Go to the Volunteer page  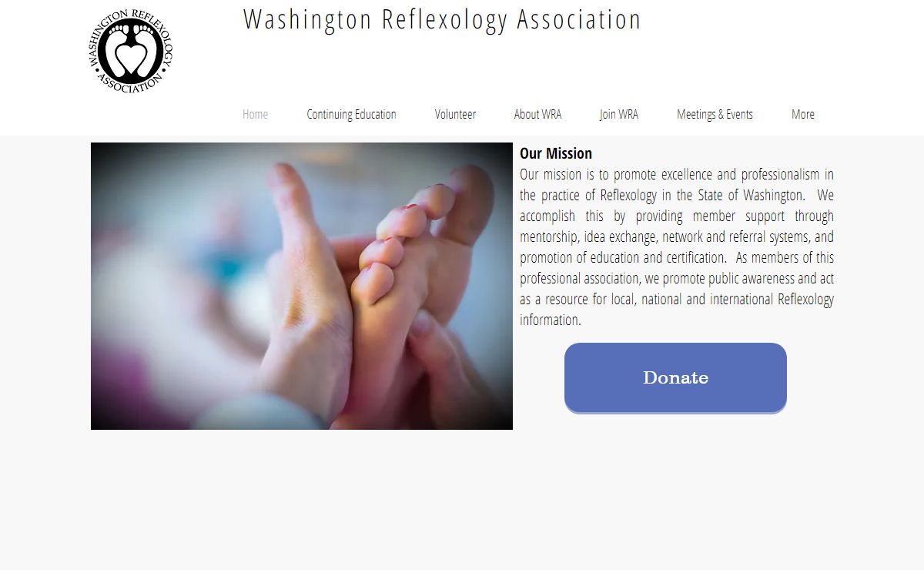coord(455,114)
